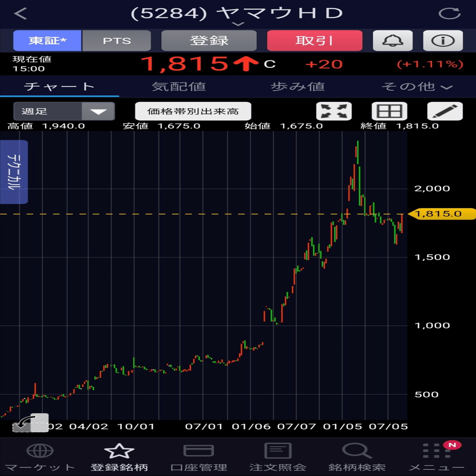
Task: Open the price alert bell
Action: coord(393,41)
